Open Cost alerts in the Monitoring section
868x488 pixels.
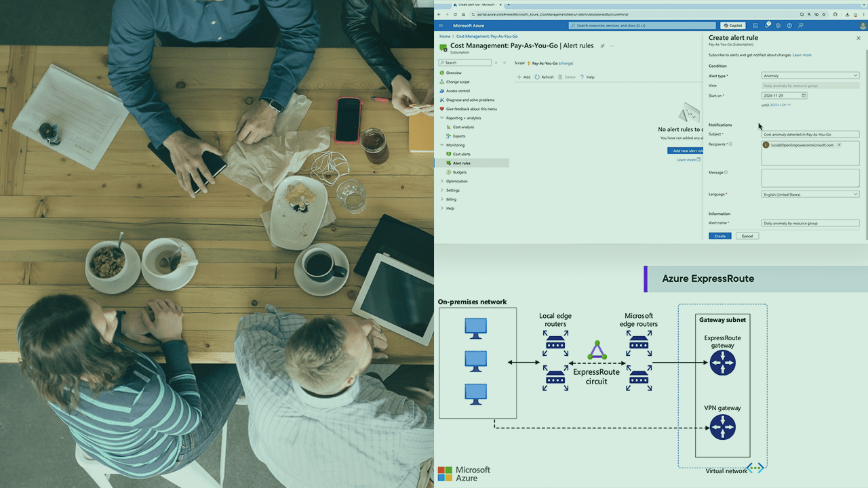(462, 153)
